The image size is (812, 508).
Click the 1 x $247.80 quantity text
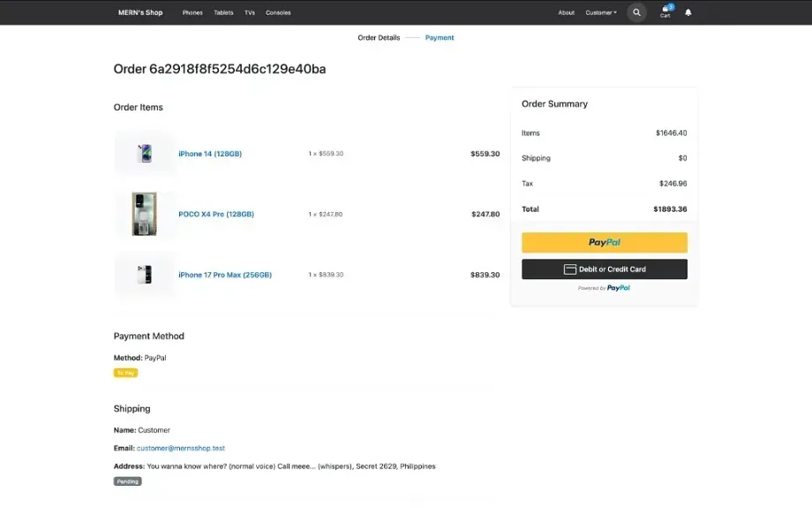pyautogui.click(x=325, y=214)
